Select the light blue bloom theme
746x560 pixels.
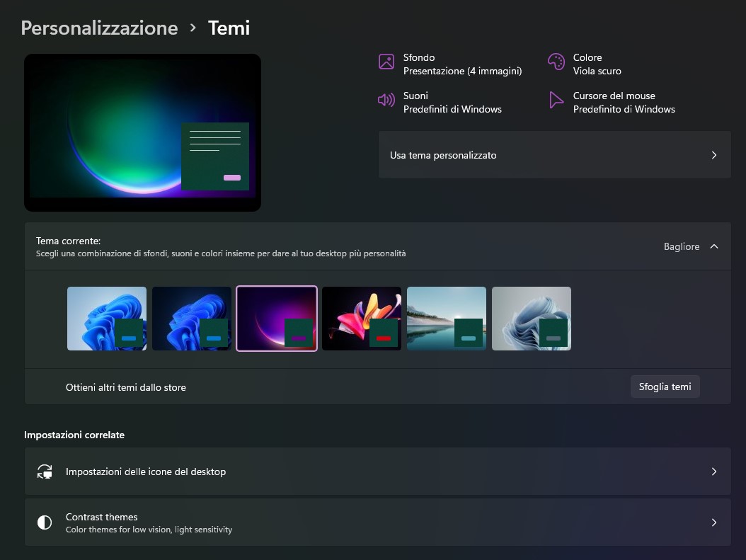coord(107,319)
